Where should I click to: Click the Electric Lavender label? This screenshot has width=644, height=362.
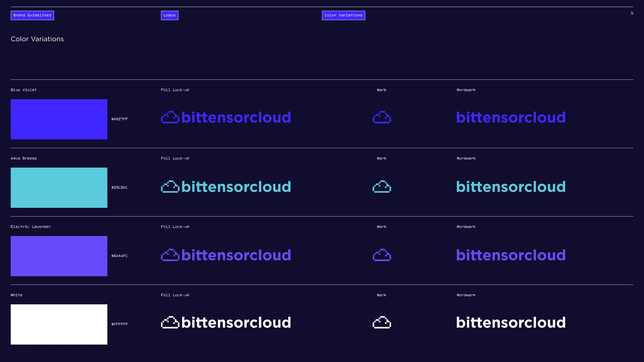tap(31, 227)
